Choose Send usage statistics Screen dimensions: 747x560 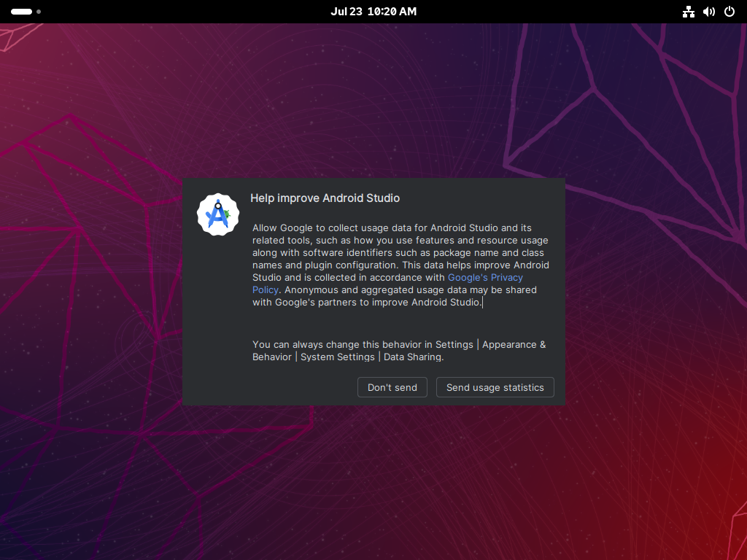495,387
